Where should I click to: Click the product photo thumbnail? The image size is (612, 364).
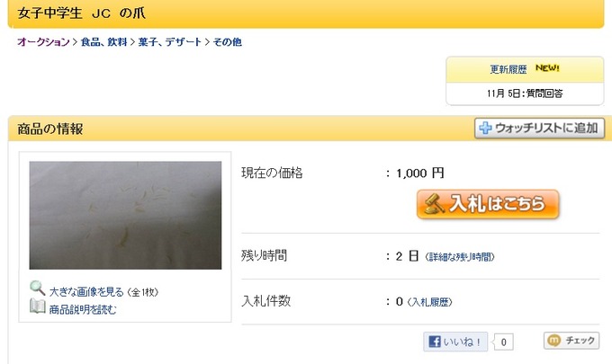coord(125,215)
